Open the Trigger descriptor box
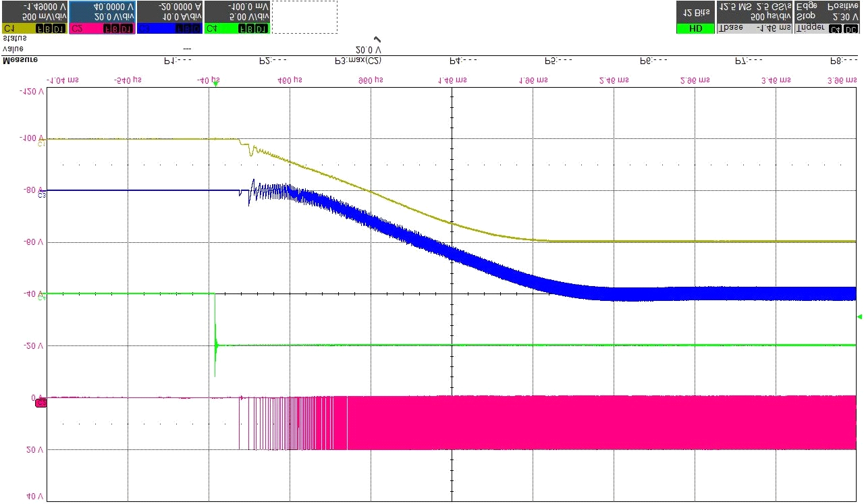Screen dimensions: 864x504 click(x=828, y=17)
